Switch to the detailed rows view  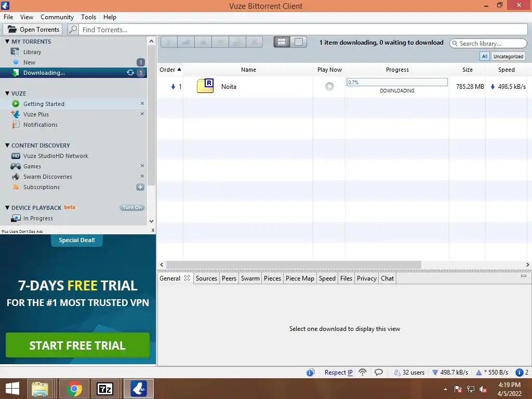point(282,42)
